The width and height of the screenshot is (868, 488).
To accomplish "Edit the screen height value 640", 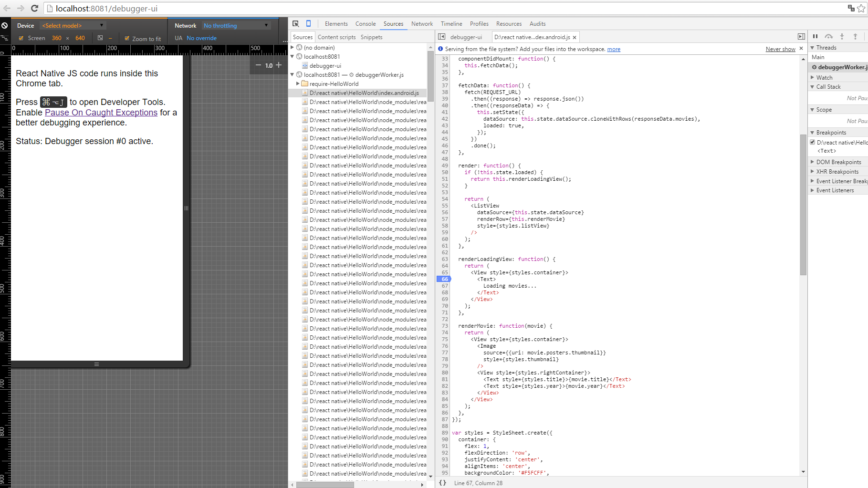I will point(80,38).
